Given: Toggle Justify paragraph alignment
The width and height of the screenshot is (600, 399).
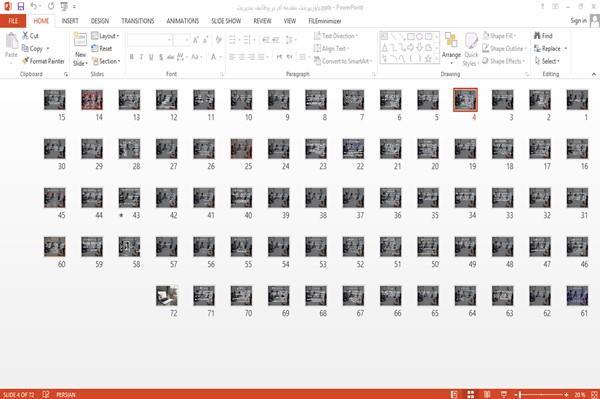Looking at the screenshot, I should point(261,57).
